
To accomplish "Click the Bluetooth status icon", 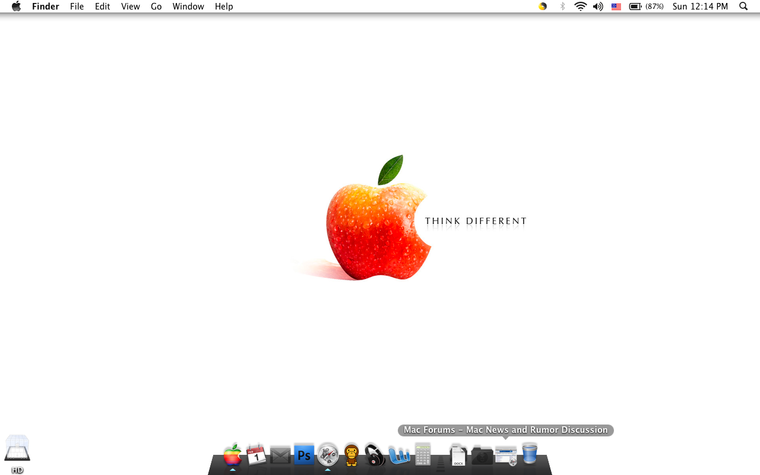I will tap(562, 6).
